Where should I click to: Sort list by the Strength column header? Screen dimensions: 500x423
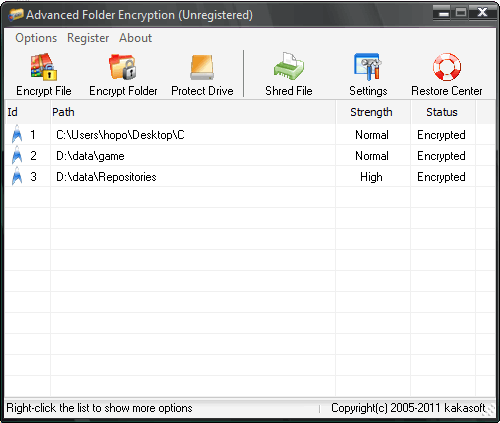coord(373,112)
